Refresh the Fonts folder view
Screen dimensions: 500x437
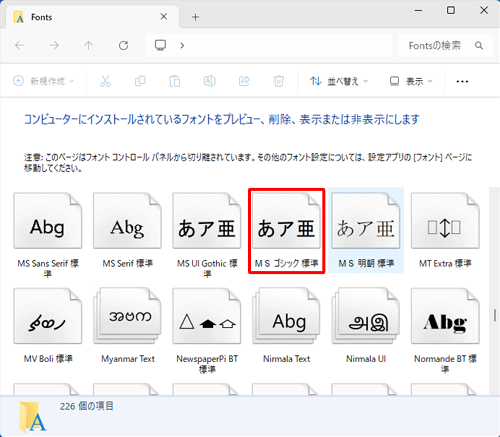pos(124,45)
